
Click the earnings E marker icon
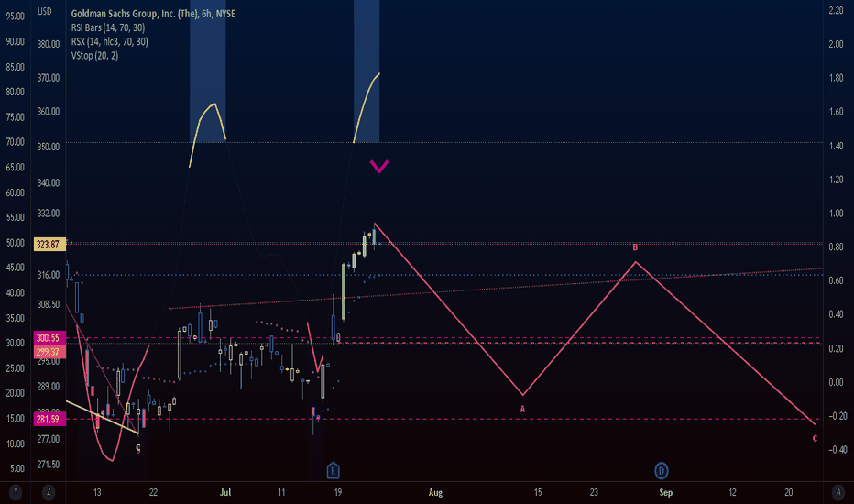pyautogui.click(x=333, y=470)
